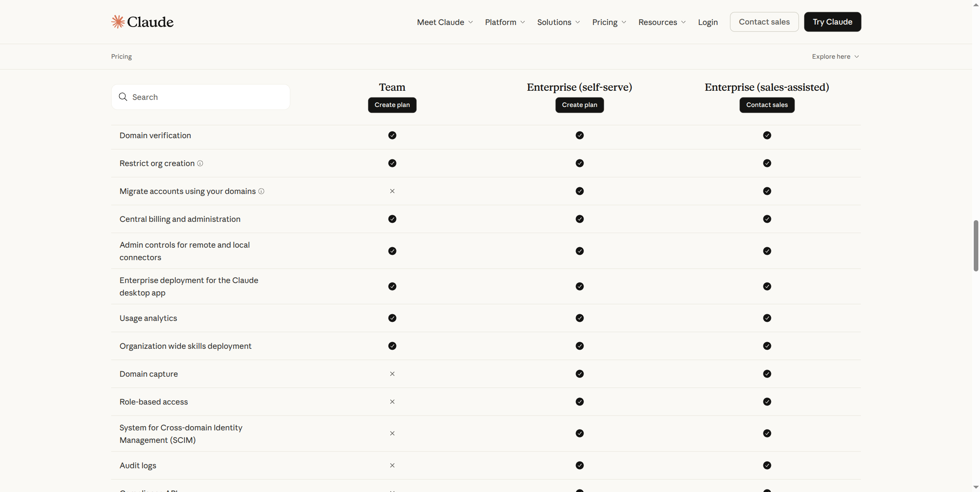Click the search magnifier icon
Viewport: 980px width, 492px height.
123,97
